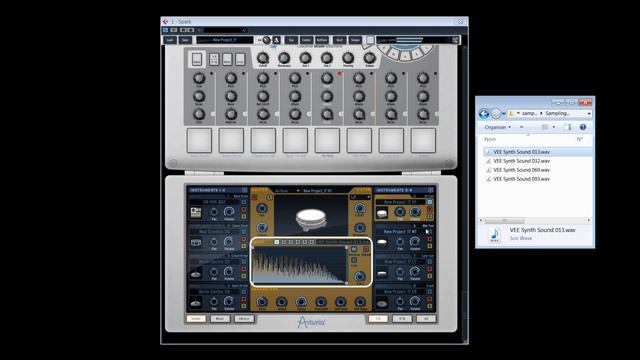The image size is (640, 360).
Task: Solo the Bass Drum instrument yellow button
Action: click(244, 216)
